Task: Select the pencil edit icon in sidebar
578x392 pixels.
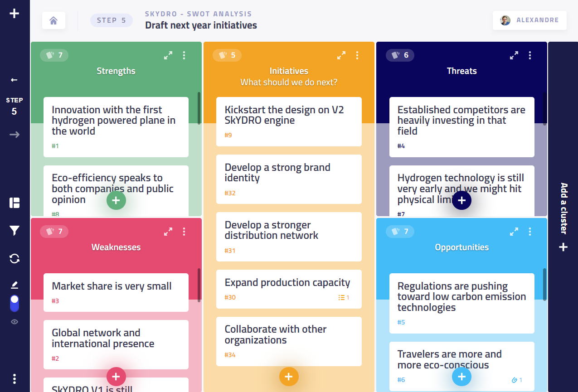Action: point(15,285)
